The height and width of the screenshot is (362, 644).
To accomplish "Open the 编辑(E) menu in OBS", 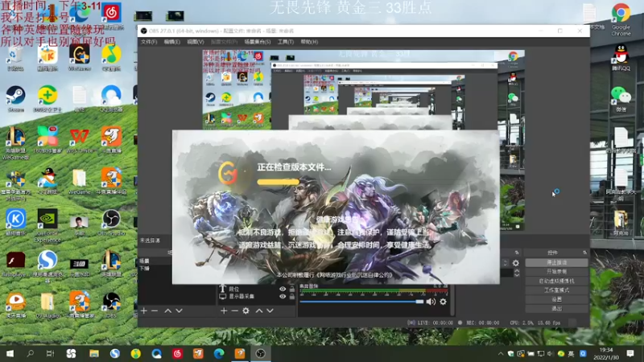I will pyautogui.click(x=171, y=42).
